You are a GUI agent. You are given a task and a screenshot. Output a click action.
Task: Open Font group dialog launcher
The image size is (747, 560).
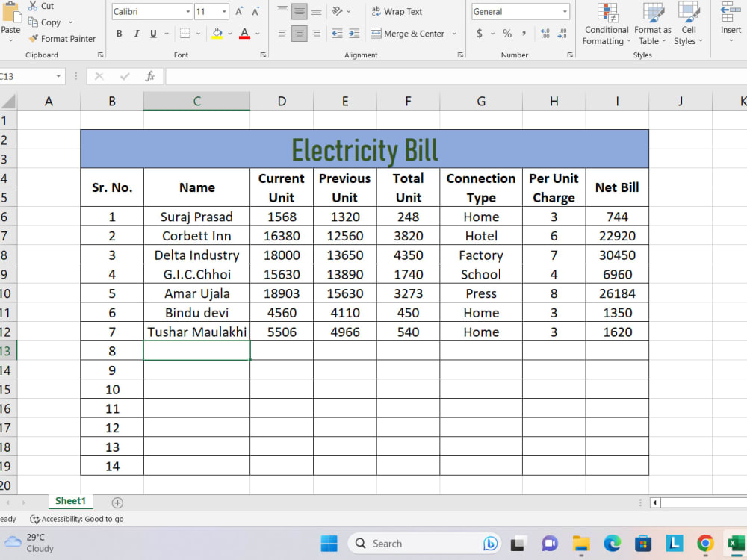(263, 55)
